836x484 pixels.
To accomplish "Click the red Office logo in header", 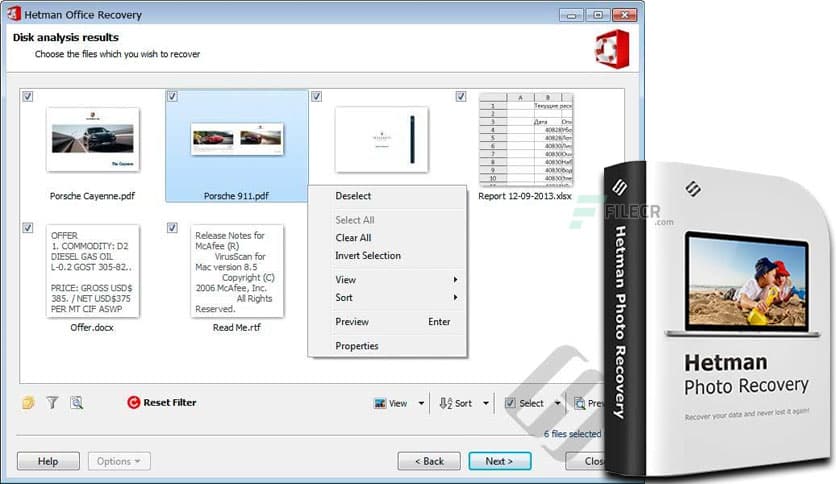I will [612, 50].
